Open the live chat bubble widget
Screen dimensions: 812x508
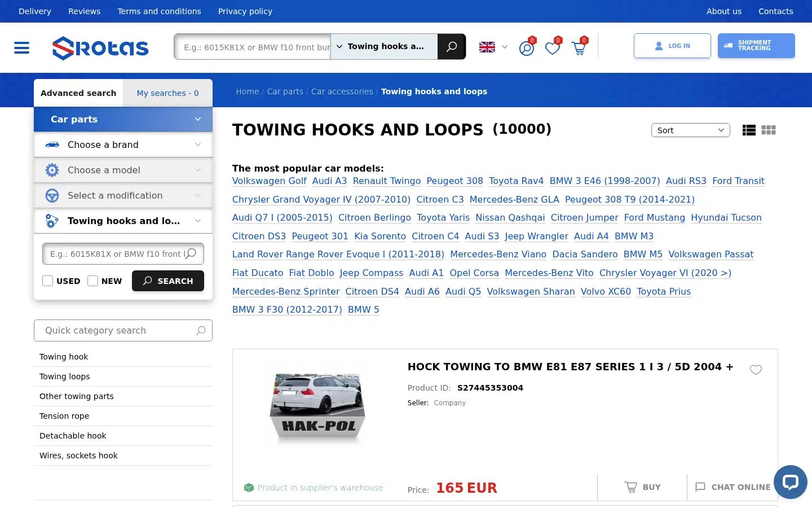pyautogui.click(x=791, y=482)
